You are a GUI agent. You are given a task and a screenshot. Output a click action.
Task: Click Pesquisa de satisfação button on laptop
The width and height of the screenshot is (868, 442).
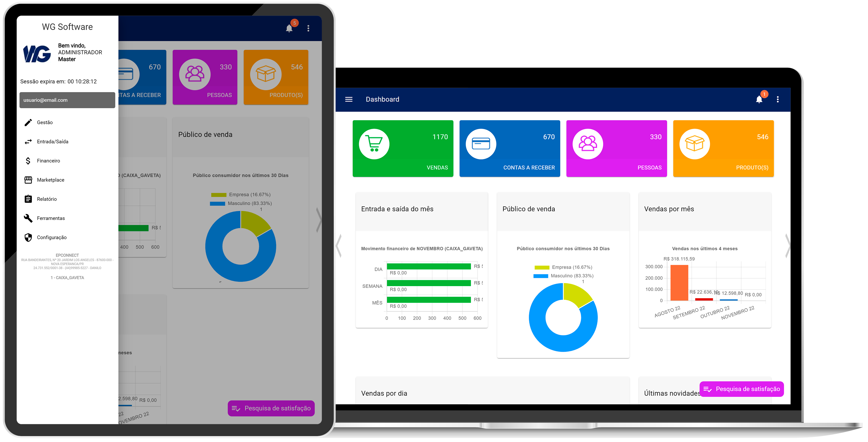click(742, 389)
